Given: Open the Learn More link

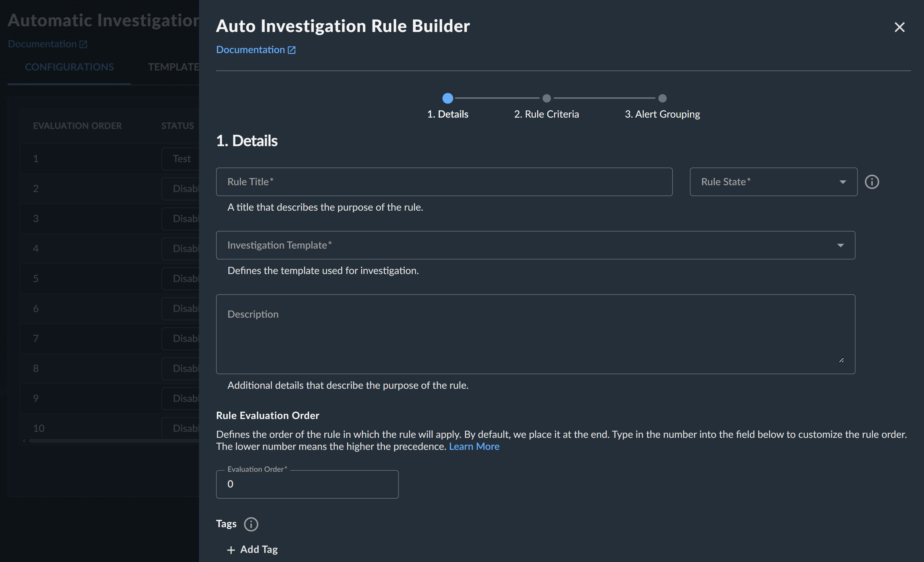Looking at the screenshot, I should (474, 446).
